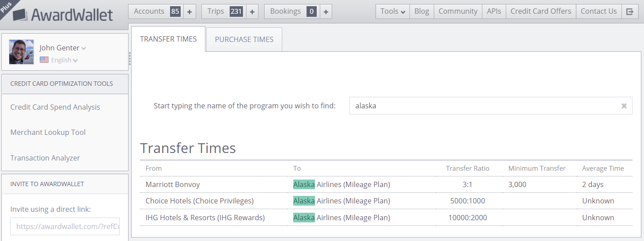The image size is (644, 241).
Task: Open the Merchant Lookup Tool
Action: (48, 132)
